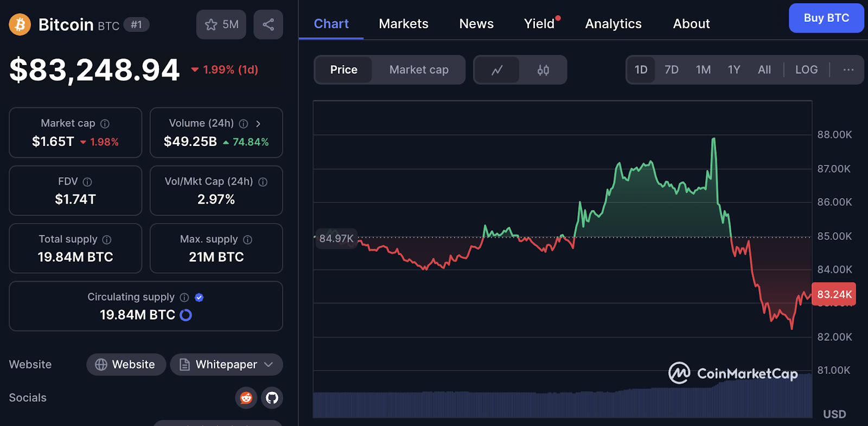The width and height of the screenshot is (868, 426).
Task: Switch to the Markets tab
Action: (x=404, y=24)
